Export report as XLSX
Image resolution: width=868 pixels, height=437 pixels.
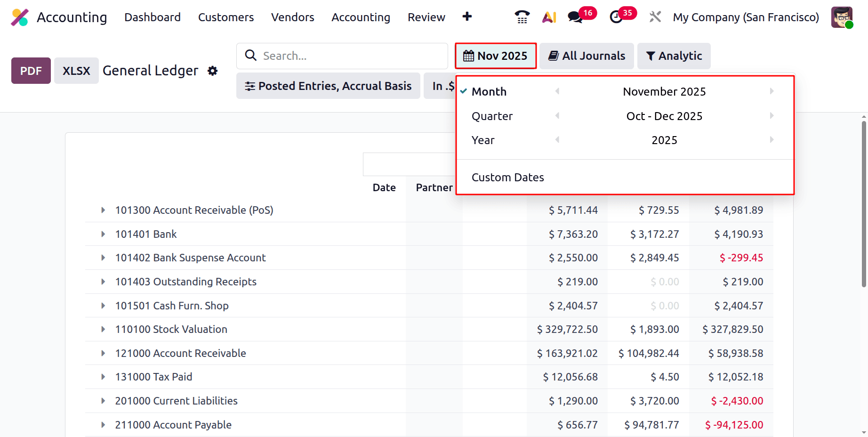pyautogui.click(x=76, y=71)
